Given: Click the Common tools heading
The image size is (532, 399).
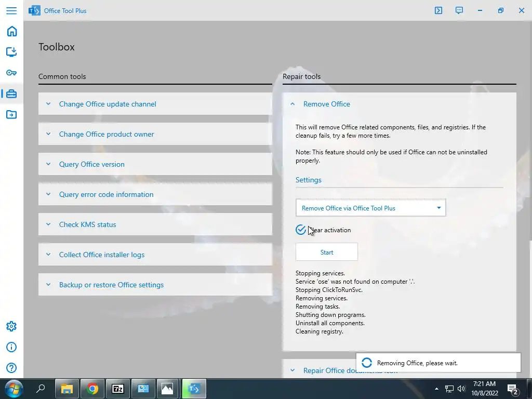Looking at the screenshot, I should (62, 76).
